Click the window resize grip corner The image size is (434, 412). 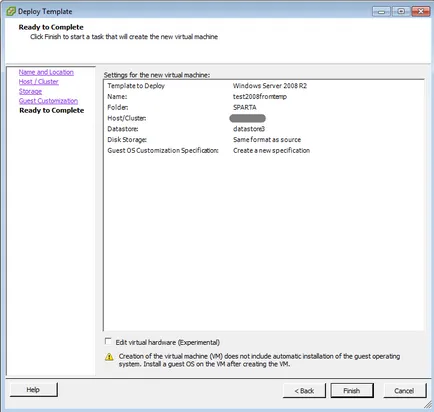(x=427, y=404)
